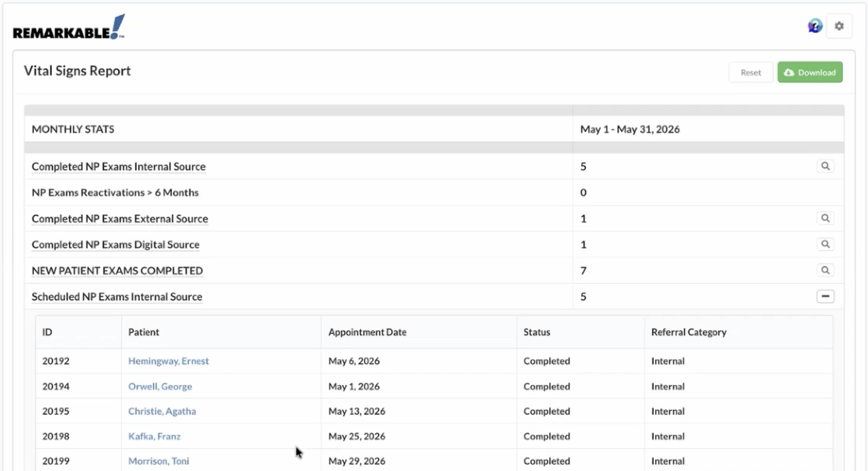Open patient Orwell, George
The width and height of the screenshot is (868, 471).
click(x=160, y=386)
